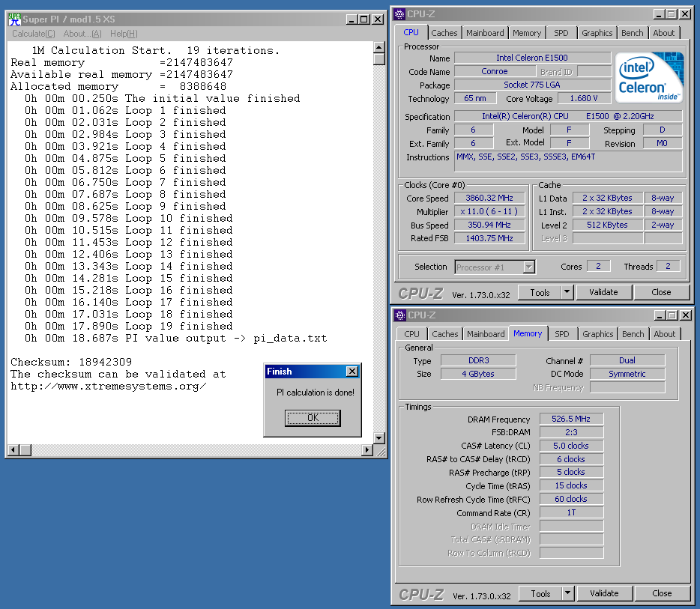Click Validate in upper CPU-Z window
The height and width of the screenshot is (609, 700).
[603, 293]
